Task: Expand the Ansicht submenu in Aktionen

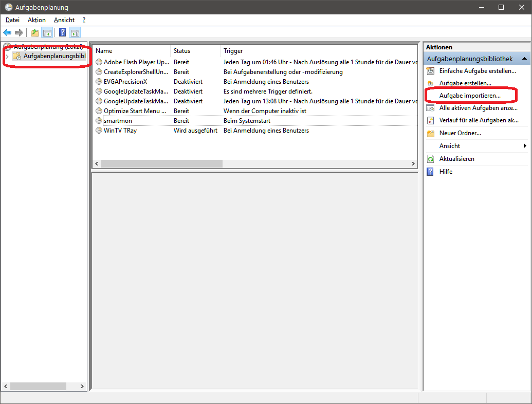Action: [x=524, y=146]
